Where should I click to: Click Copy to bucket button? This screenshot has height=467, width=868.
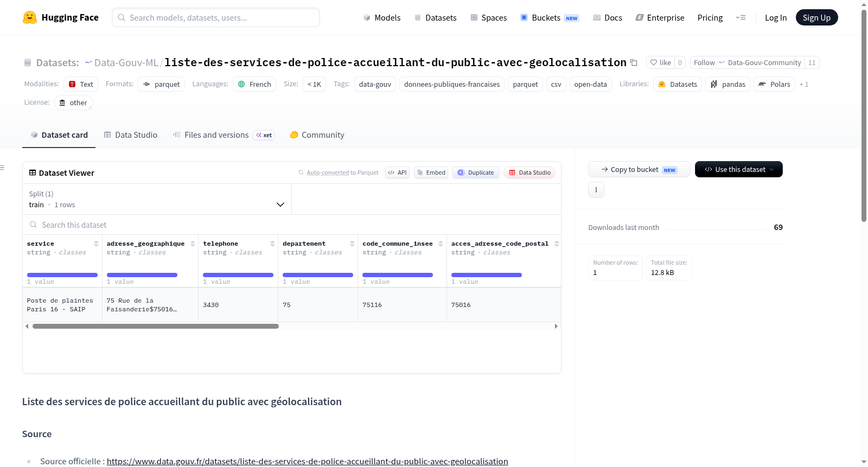pos(639,169)
